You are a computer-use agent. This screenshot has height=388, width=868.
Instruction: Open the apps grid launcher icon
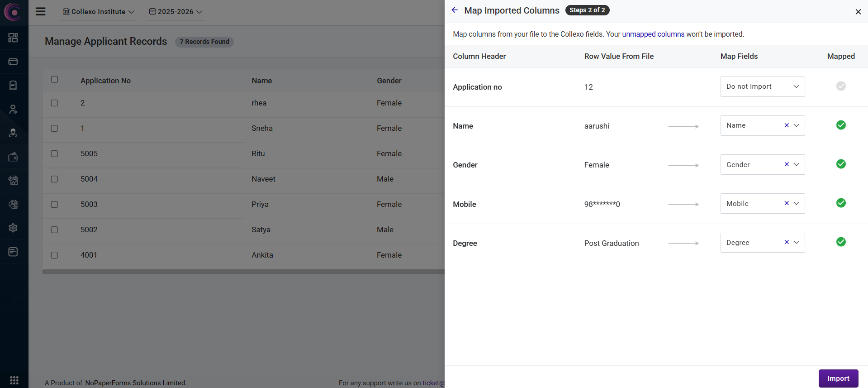14,380
